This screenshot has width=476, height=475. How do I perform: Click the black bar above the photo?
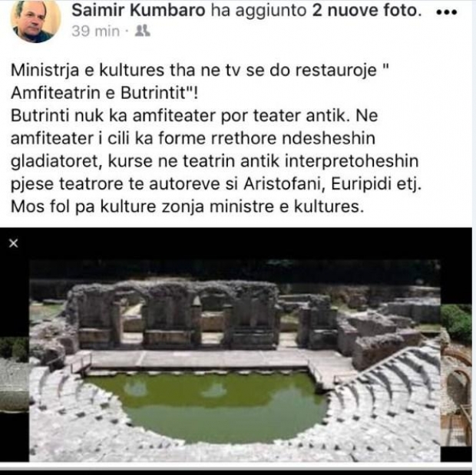(x=243, y=243)
